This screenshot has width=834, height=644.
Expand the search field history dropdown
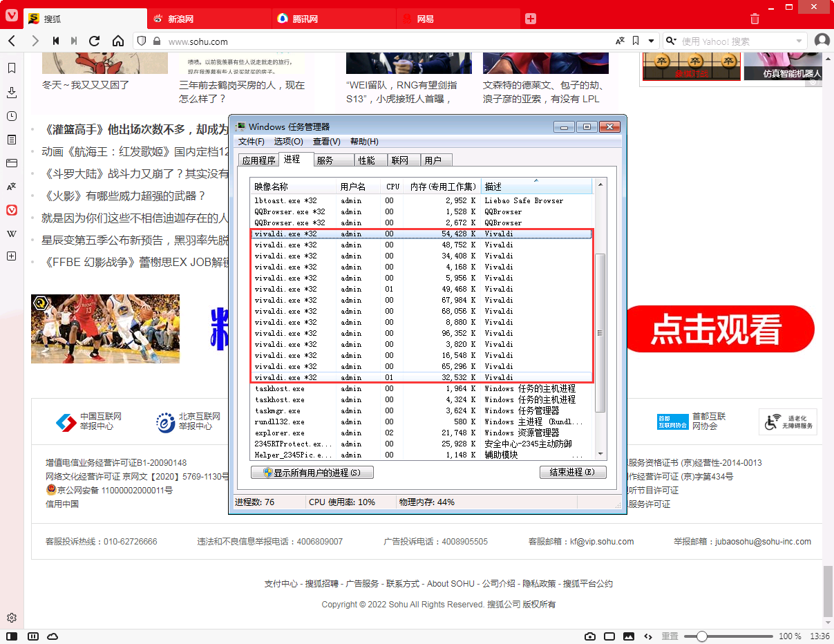click(799, 41)
